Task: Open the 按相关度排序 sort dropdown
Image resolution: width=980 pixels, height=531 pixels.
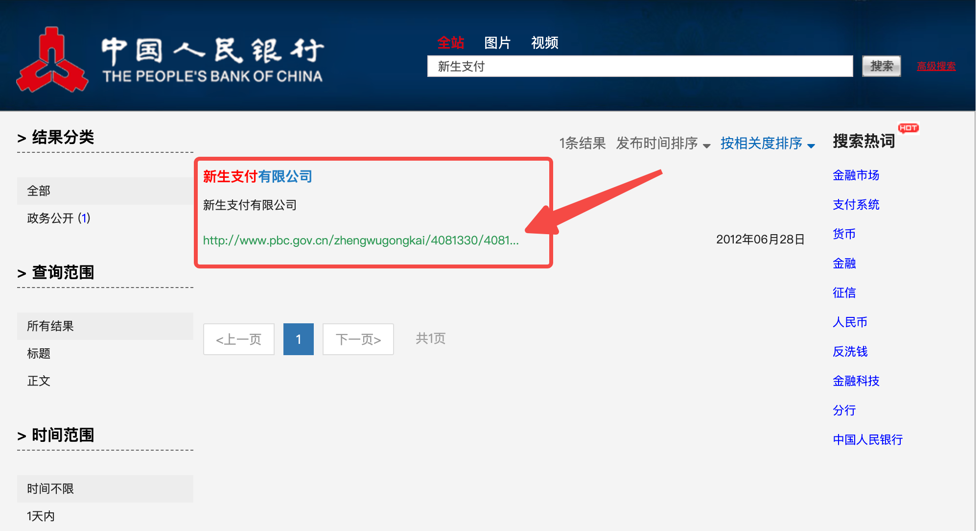Action: point(768,143)
